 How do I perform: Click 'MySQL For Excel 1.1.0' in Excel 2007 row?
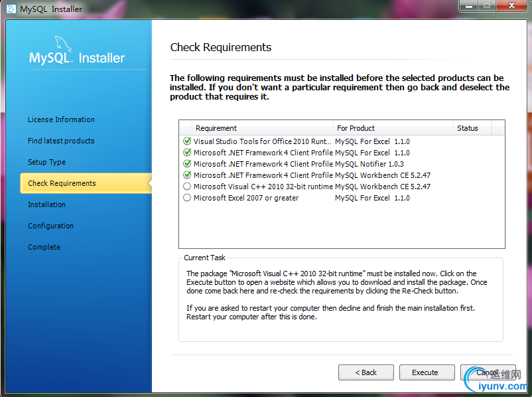tap(372, 198)
